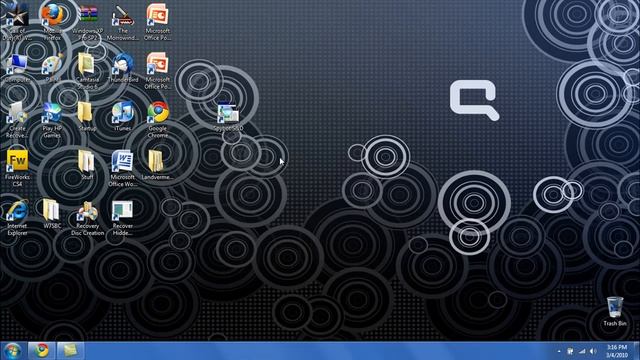Select the Landverme... folder icon
Image resolution: width=640 pixels, height=360 pixels.
click(x=157, y=162)
